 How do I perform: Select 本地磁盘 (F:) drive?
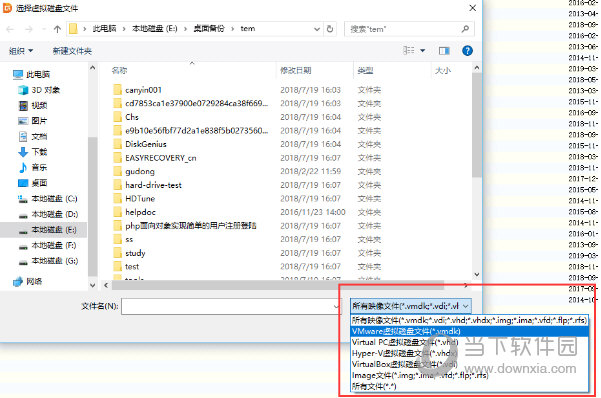(x=48, y=245)
